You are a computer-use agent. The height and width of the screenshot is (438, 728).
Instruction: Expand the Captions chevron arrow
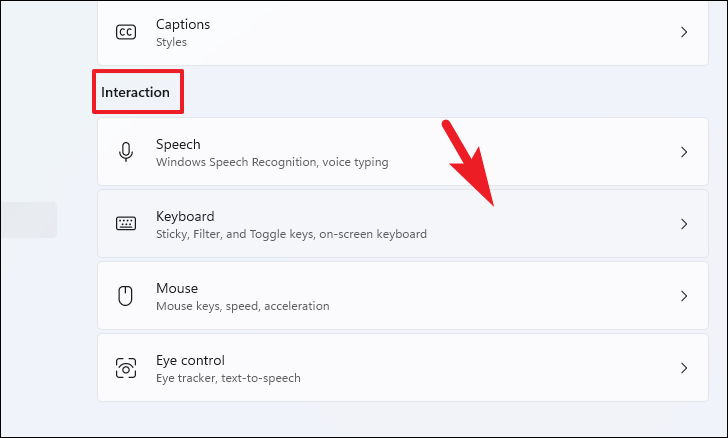point(684,32)
